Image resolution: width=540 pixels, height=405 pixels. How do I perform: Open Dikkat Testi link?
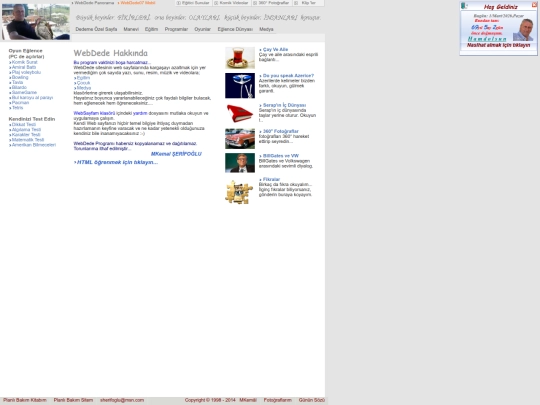click(24, 125)
